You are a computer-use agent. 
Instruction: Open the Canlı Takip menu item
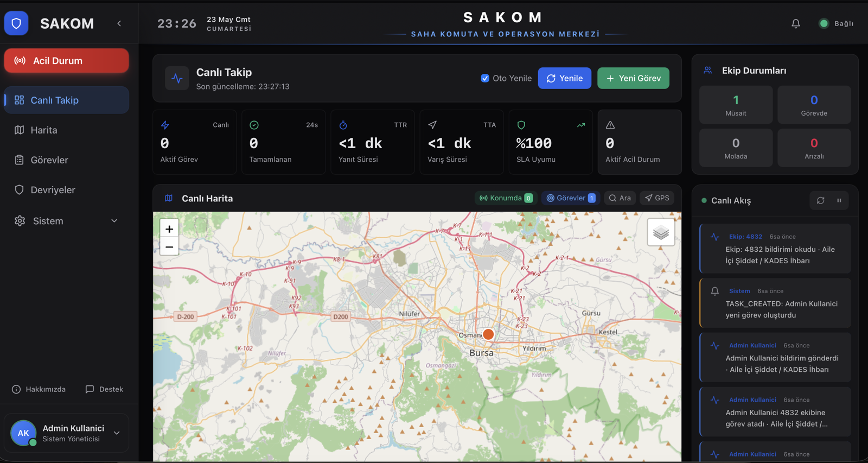[x=66, y=100]
